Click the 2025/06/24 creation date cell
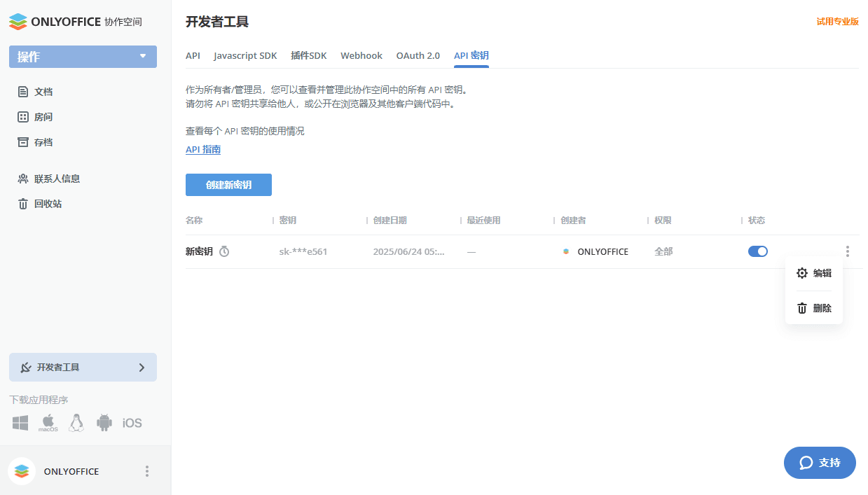Screen dimensions: 868x495 409,251
